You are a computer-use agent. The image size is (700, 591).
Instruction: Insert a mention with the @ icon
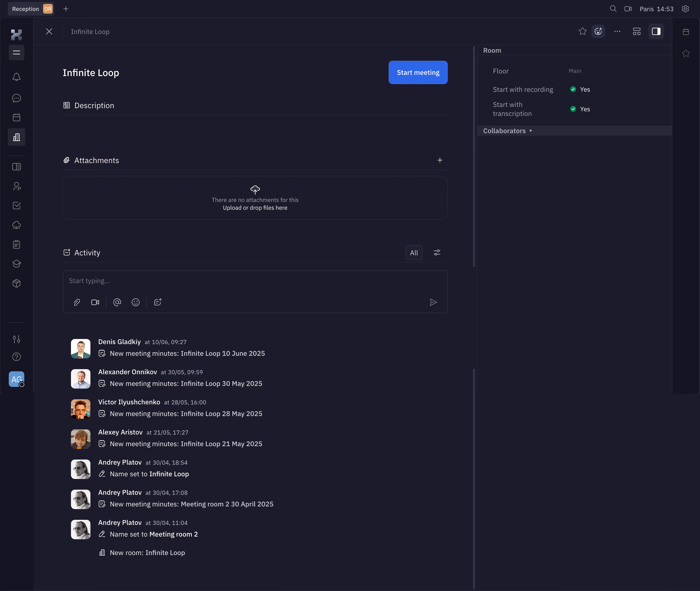tap(117, 303)
